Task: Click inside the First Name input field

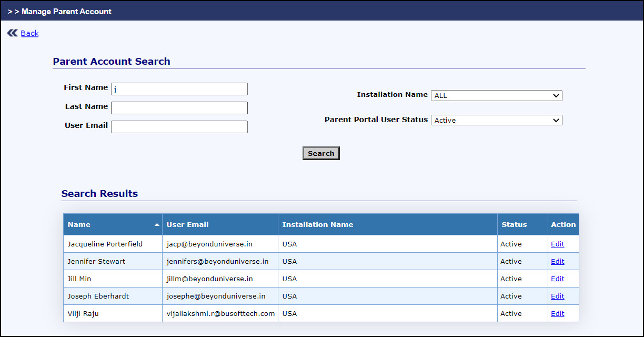Action: (179, 88)
